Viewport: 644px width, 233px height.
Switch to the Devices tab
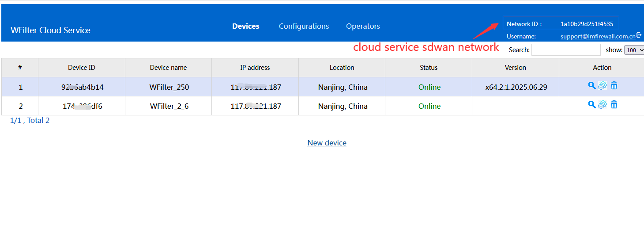click(246, 26)
